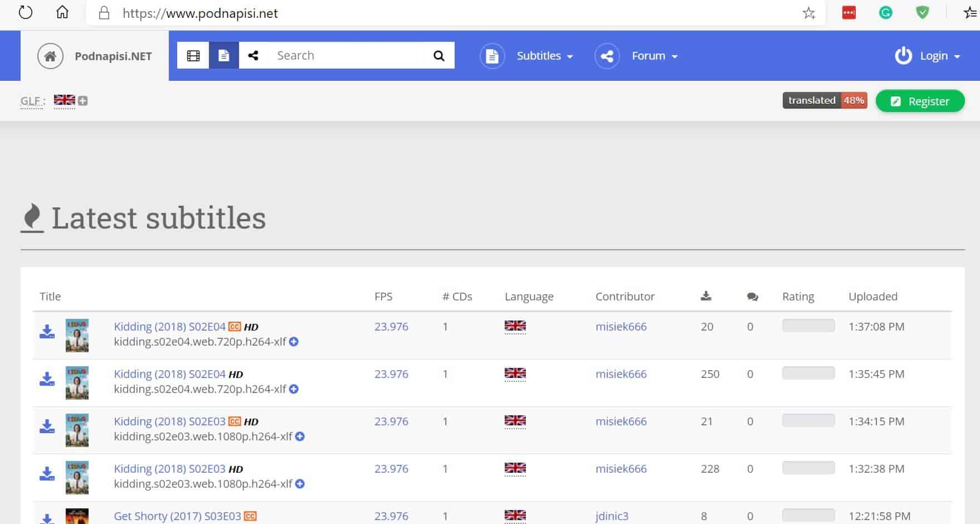The width and height of the screenshot is (980, 524).
Task: Click the comments column header icon
Action: pos(752,297)
